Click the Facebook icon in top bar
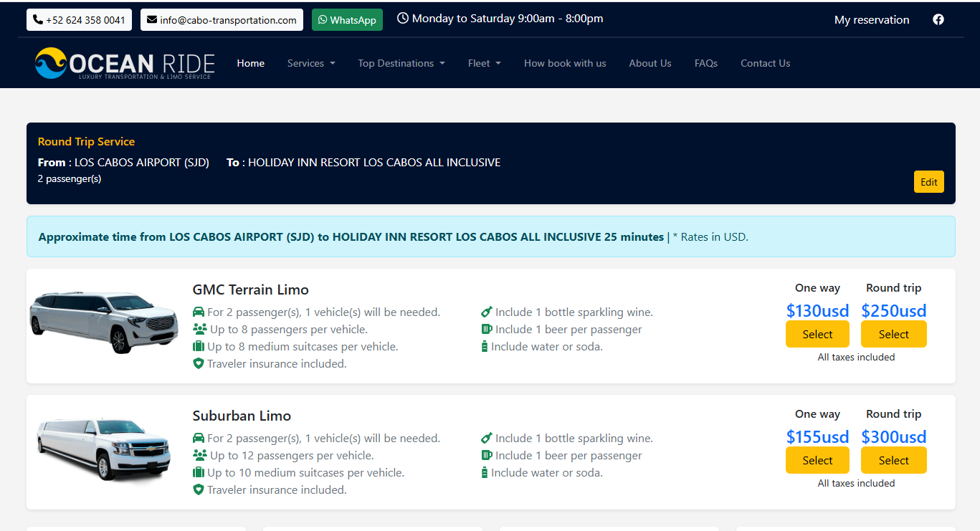 pyautogui.click(x=938, y=20)
